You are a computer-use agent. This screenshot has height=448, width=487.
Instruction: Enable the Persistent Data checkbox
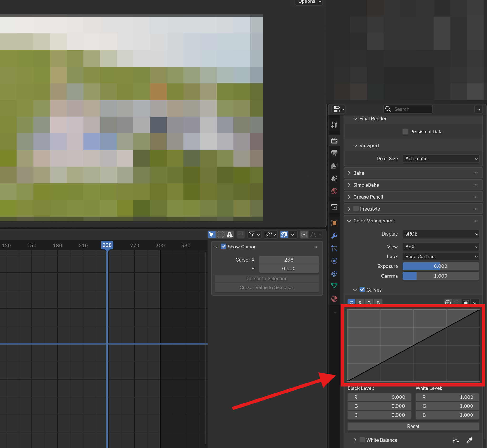tap(405, 132)
